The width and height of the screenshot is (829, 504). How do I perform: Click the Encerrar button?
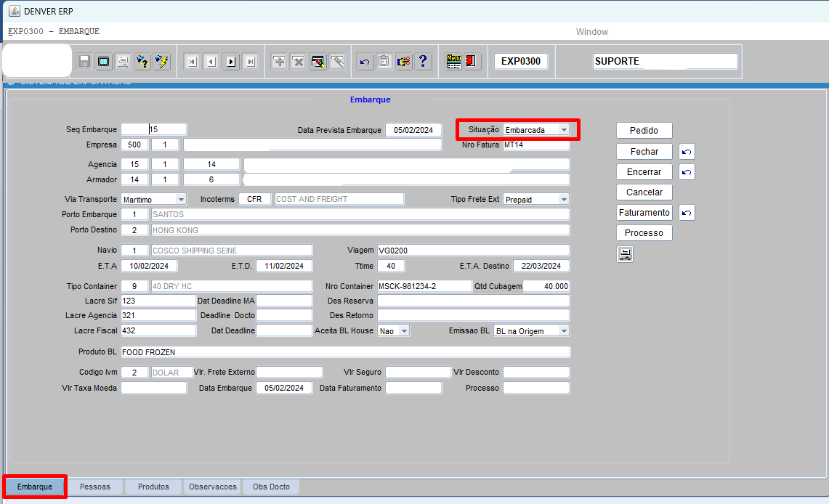644,172
